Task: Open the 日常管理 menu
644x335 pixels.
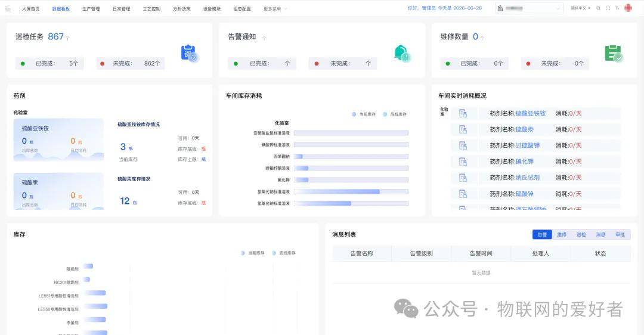Action: click(x=121, y=8)
